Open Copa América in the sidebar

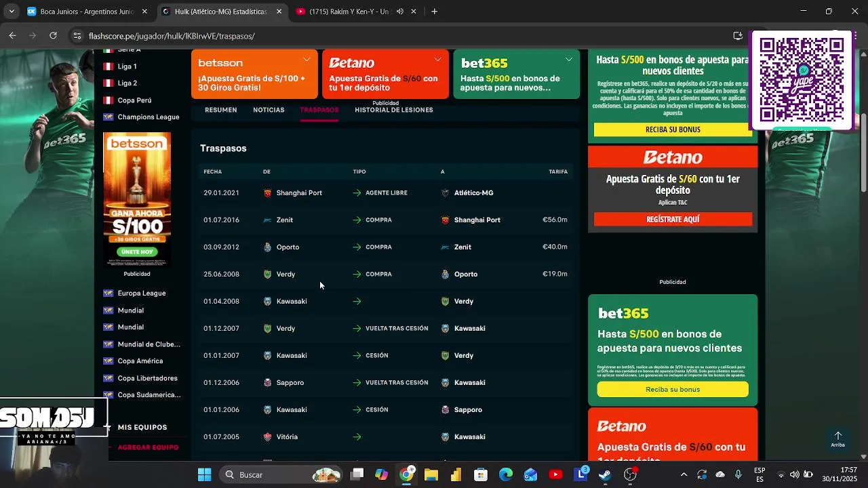140,361
